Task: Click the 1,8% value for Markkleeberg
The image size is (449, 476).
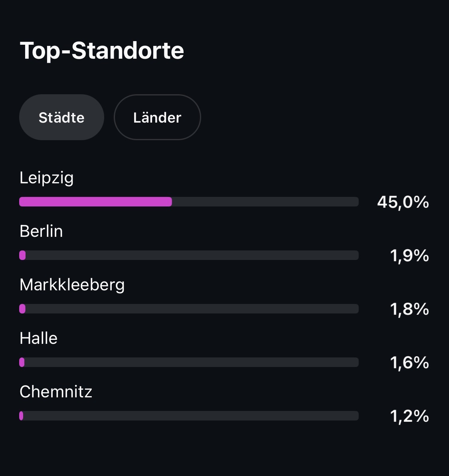Action: pos(409,309)
